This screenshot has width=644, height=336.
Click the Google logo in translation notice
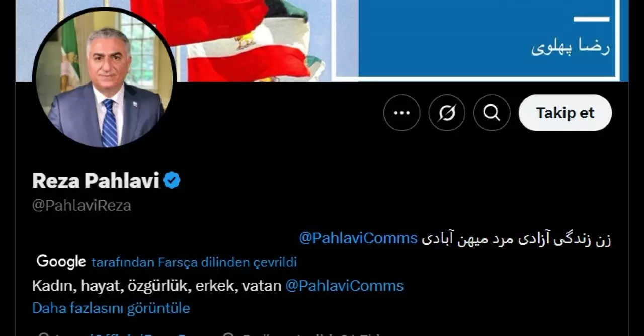click(61, 262)
